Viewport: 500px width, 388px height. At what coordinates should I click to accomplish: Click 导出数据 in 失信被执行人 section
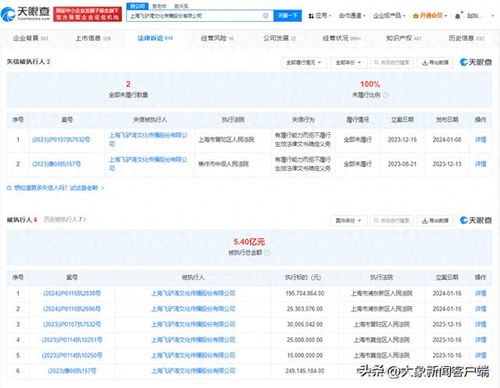click(435, 63)
